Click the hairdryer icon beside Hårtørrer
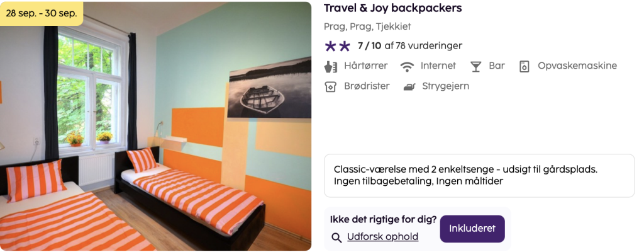Screen dimensions: 644x252 (x=331, y=66)
